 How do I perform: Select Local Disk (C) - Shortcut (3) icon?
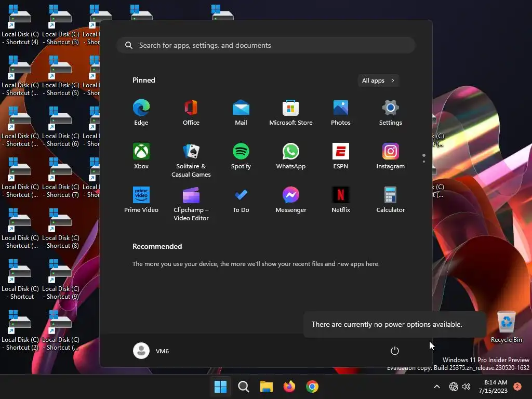tap(61, 25)
